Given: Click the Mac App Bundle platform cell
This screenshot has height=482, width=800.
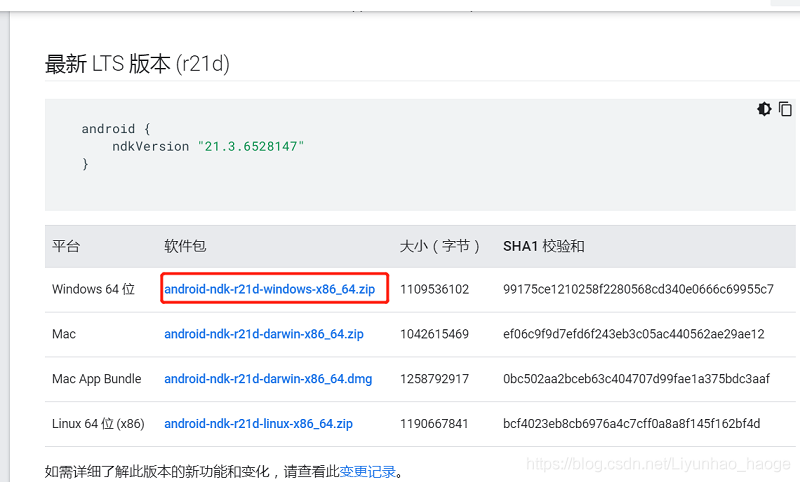Looking at the screenshot, I should pos(96,379).
